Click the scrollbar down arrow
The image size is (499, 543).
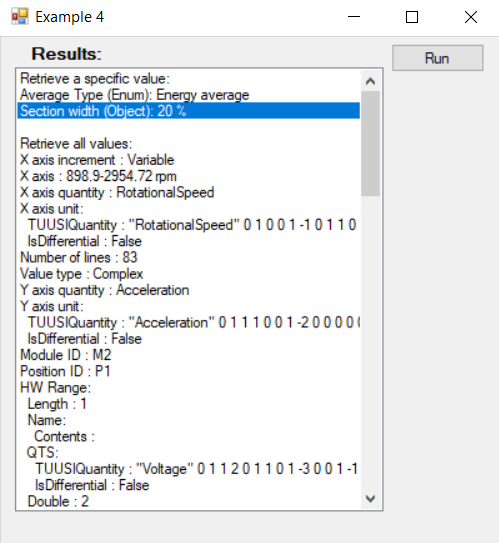point(370,499)
